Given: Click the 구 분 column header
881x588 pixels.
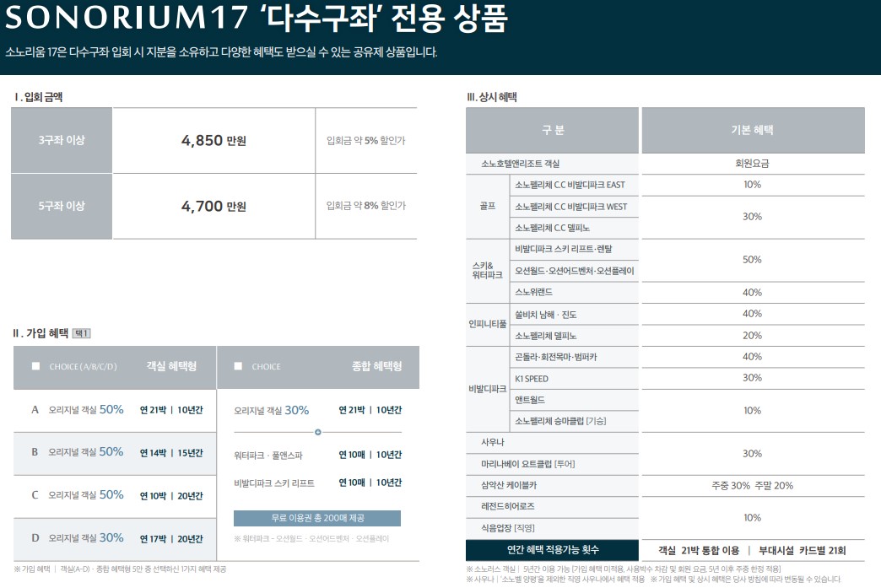Looking at the screenshot, I should (x=552, y=130).
